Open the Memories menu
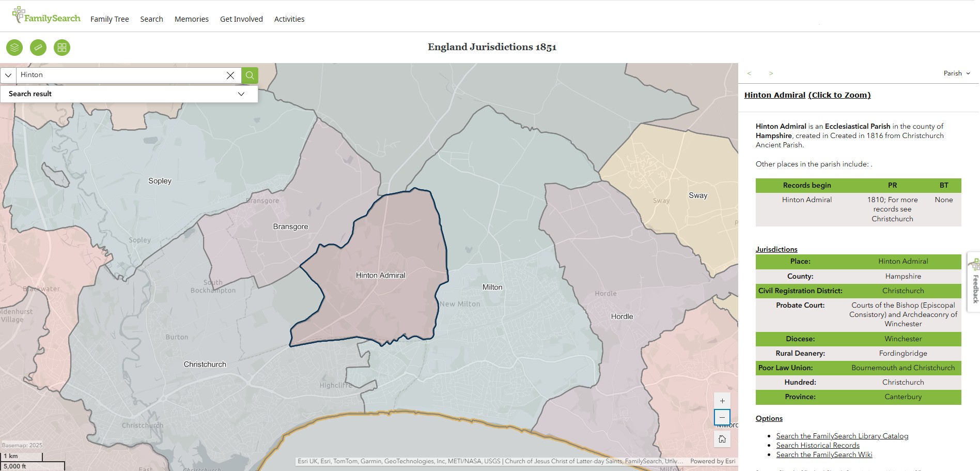The image size is (980, 471). tap(192, 19)
